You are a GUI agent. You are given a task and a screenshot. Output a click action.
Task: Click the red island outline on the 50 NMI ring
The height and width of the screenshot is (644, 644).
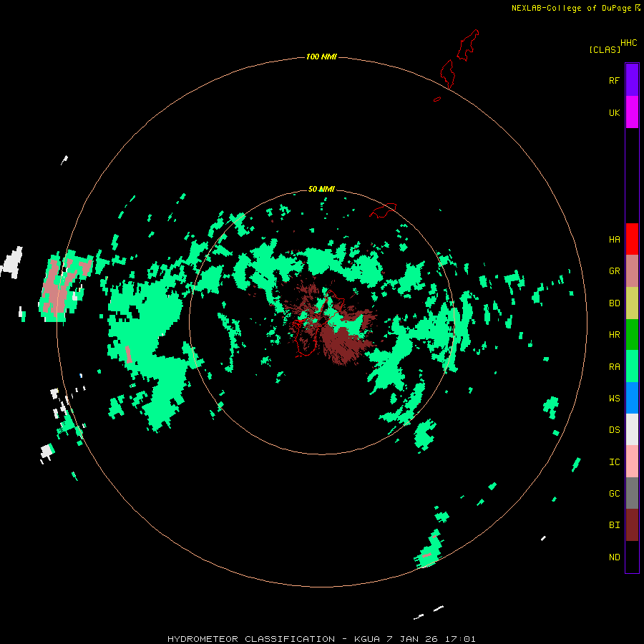pyautogui.click(x=383, y=210)
